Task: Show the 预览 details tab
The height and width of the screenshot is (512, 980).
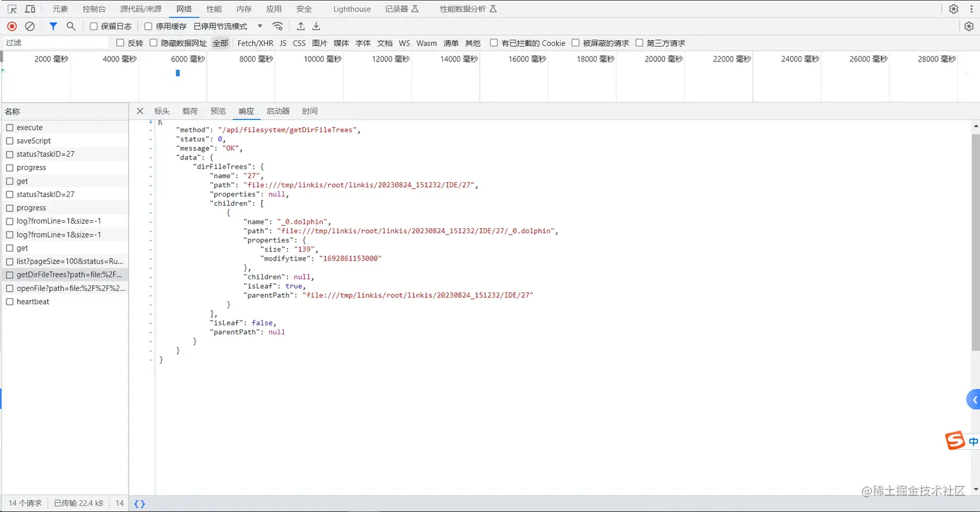Action: coord(218,111)
